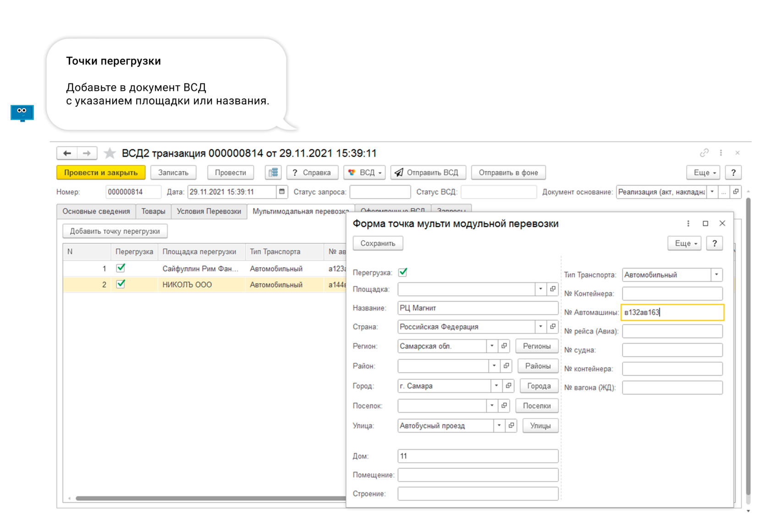This screenshot has height=532, width=770.
Task: Save the point with Сохранить button
Action: pos(378,243)
